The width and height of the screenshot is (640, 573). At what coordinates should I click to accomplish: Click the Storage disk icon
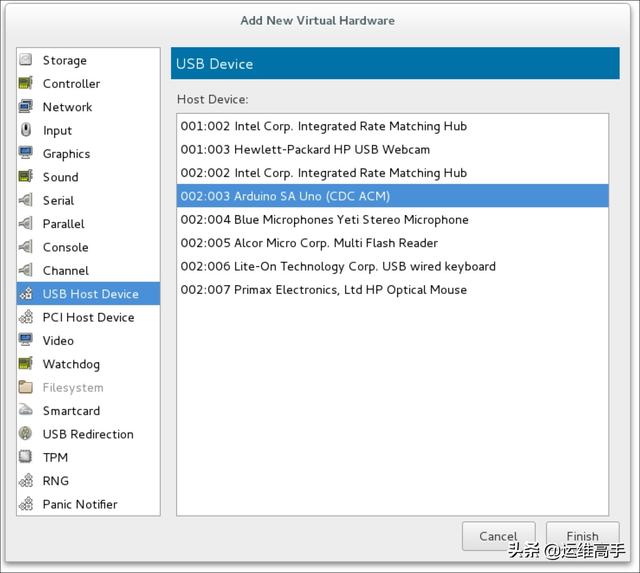click(x=26, y=60)
